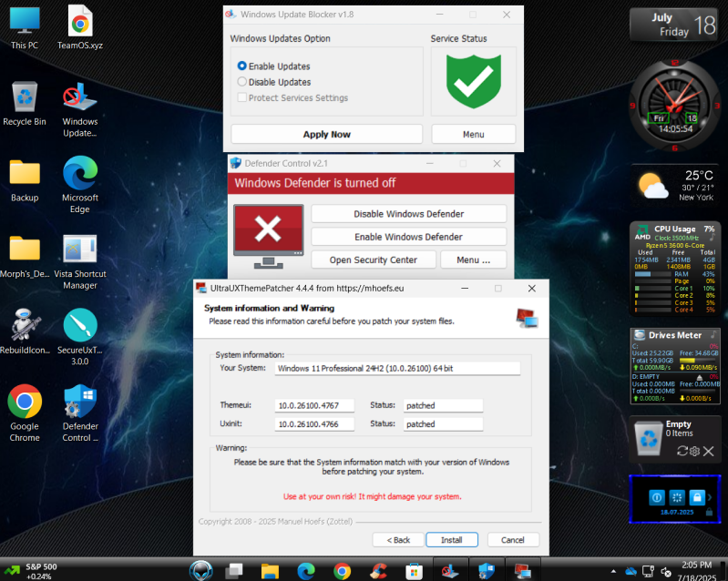Expand the blue gadget chevron arrow
Screen dimensions: 728x581
click(x=710, y=497)
